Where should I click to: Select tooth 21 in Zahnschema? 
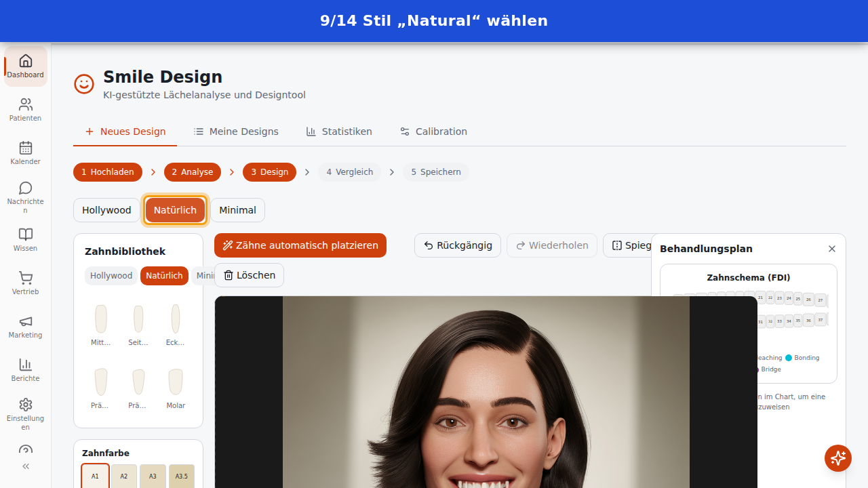pos(761,298)
